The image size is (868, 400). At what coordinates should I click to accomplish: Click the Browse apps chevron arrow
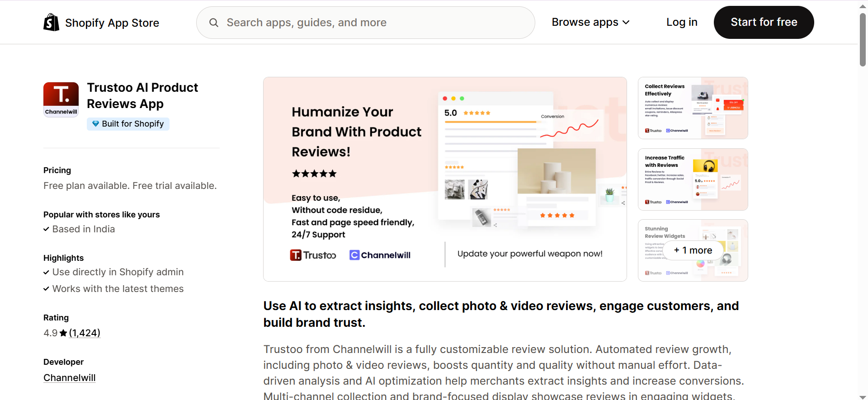click(626, 23)
